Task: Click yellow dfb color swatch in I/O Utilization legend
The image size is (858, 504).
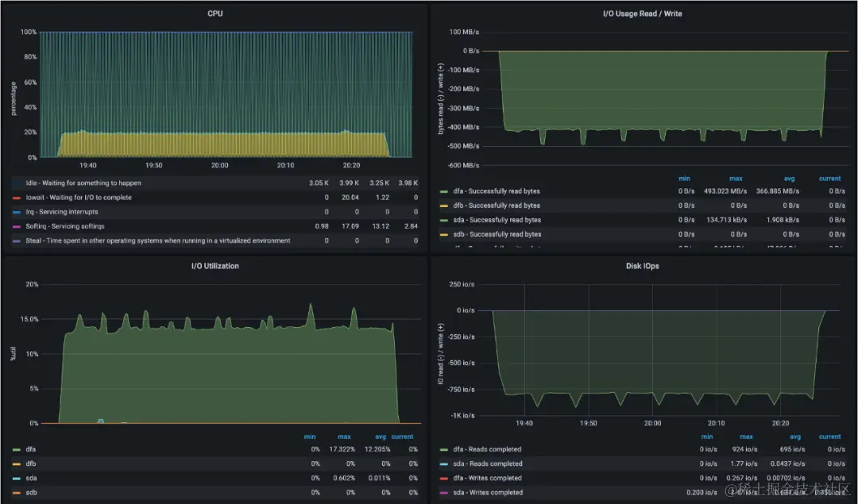Action: (17, 464)
